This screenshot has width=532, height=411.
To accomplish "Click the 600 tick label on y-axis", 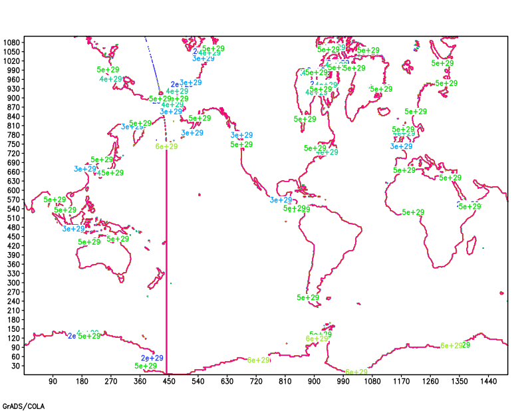I will click(15, 190).
